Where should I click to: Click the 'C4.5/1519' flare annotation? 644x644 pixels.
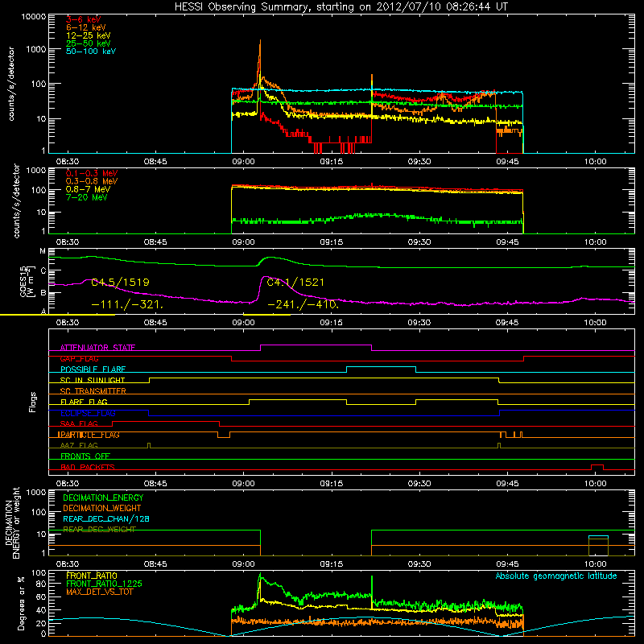pos(120,283)
